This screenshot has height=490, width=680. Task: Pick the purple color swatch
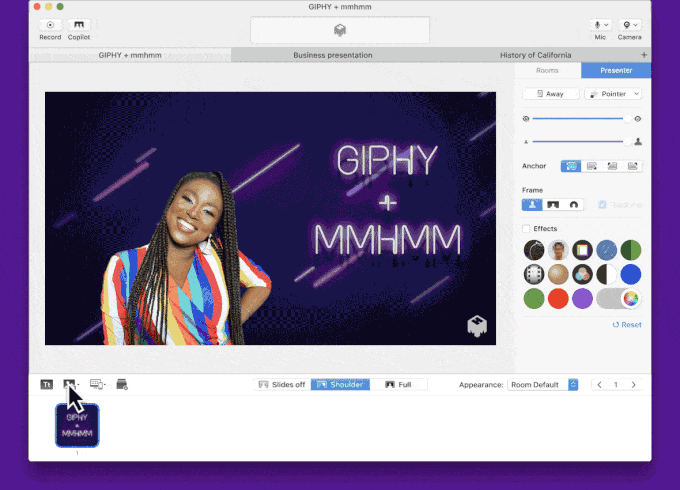tap(582, 299)
